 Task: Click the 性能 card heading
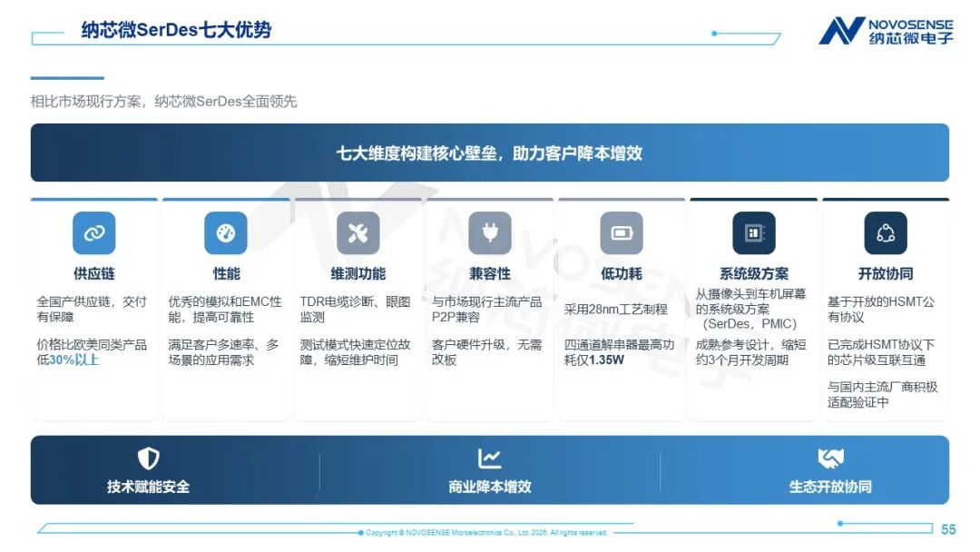pyautogui.click(x=226, y=274)
